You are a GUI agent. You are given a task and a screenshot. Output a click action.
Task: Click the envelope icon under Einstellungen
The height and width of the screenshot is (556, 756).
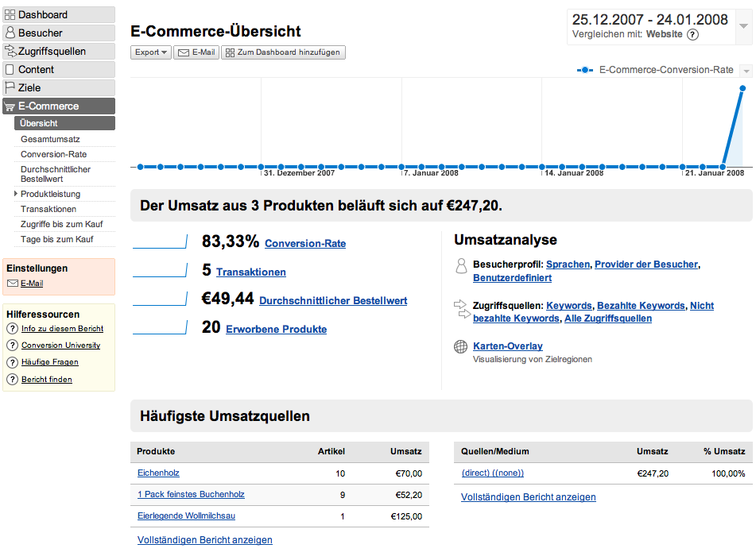[13, 284]
